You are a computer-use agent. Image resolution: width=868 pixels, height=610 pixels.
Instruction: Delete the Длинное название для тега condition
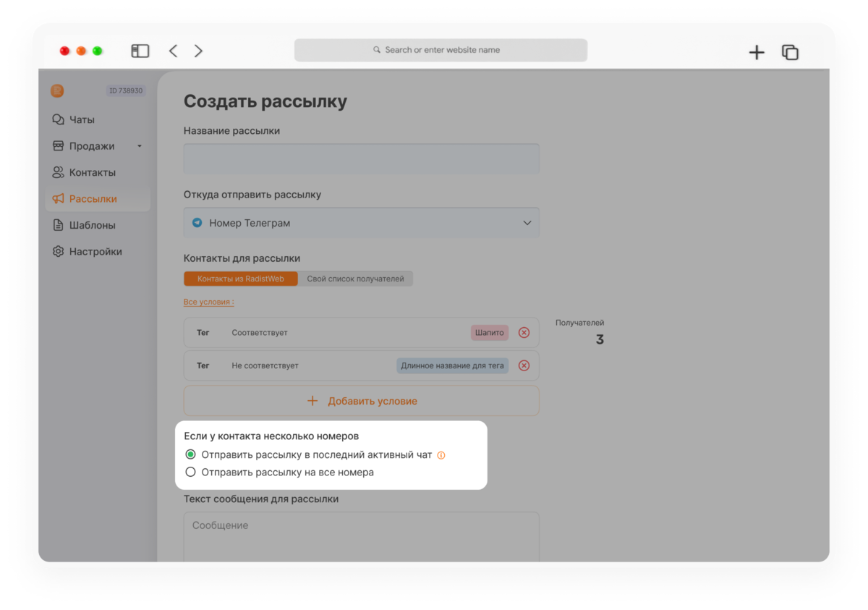(524, 365)
